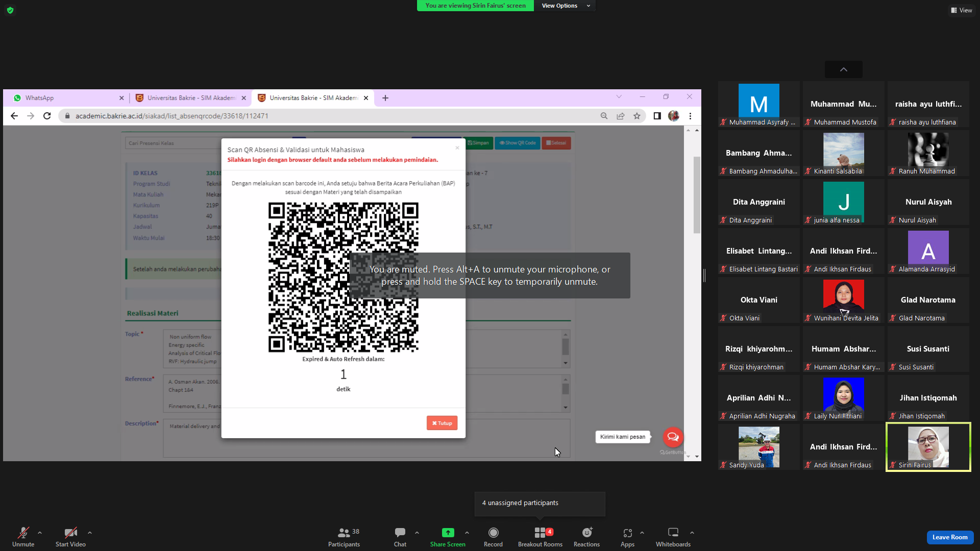
Task: Change the Zoom View layout
Action: [961, 10]
